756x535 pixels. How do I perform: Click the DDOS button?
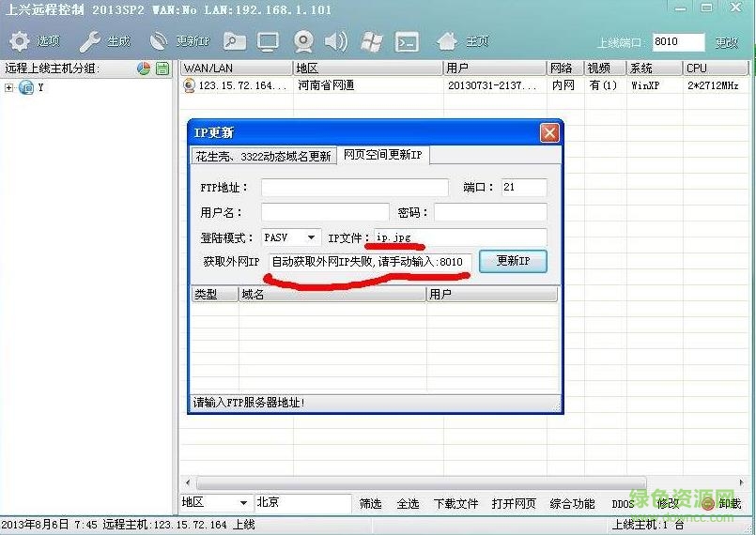[623, 504]
